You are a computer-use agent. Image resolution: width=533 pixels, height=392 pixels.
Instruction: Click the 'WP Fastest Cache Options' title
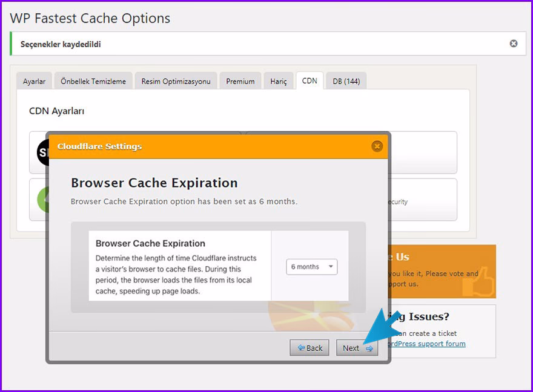[x=90, y=18]
